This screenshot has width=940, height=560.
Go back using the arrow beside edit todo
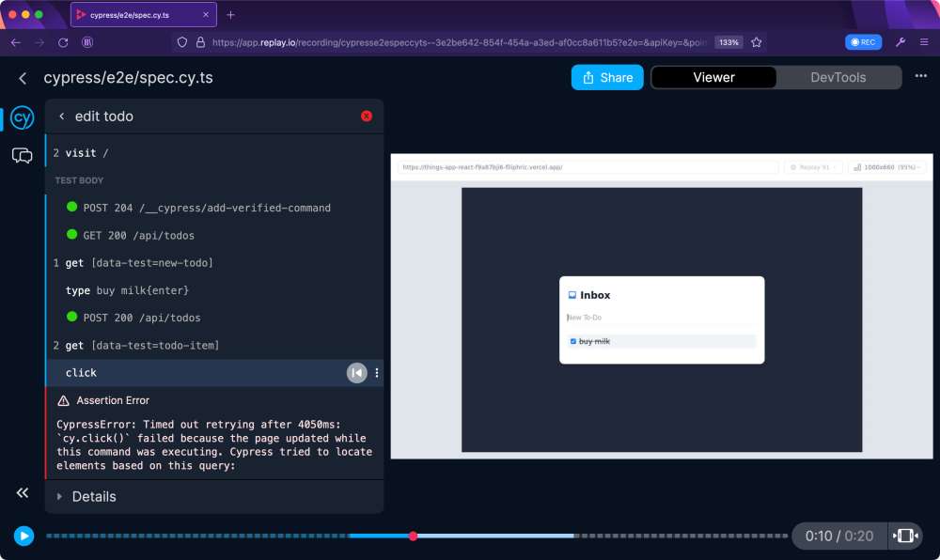(61, 116)
